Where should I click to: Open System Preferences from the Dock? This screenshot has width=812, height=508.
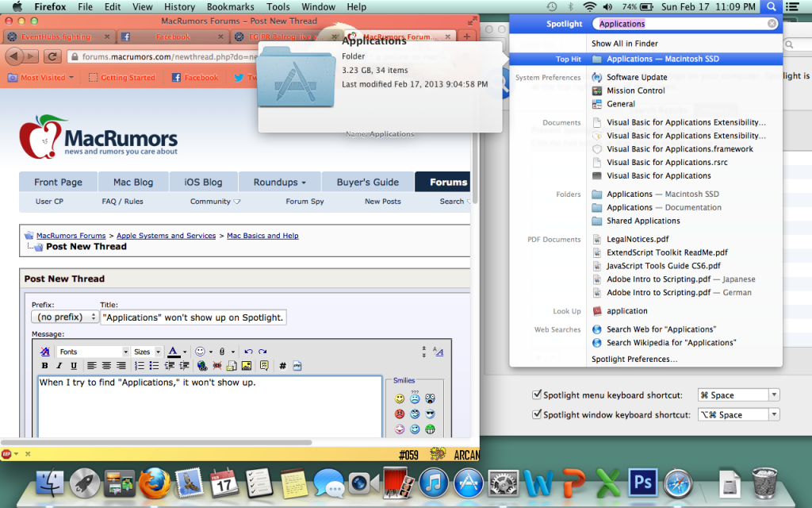click(x=504, y=483)
